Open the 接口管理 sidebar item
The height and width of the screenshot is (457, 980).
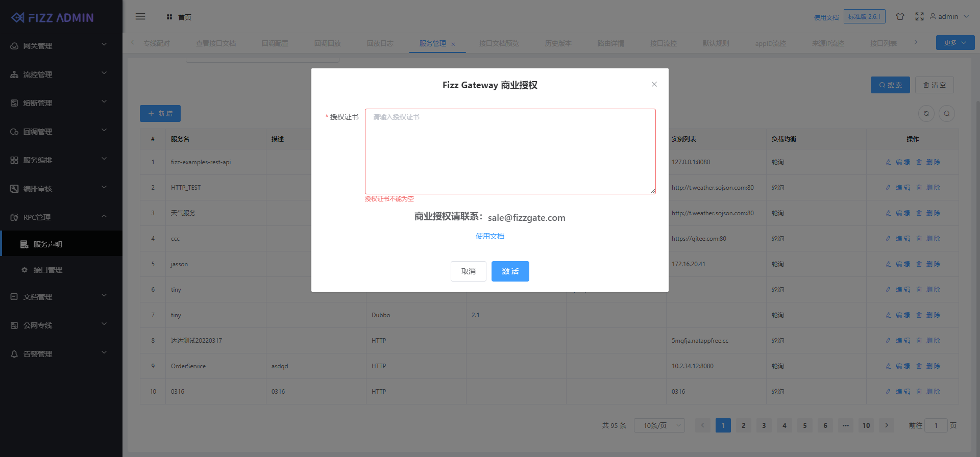tap(61, 270)
